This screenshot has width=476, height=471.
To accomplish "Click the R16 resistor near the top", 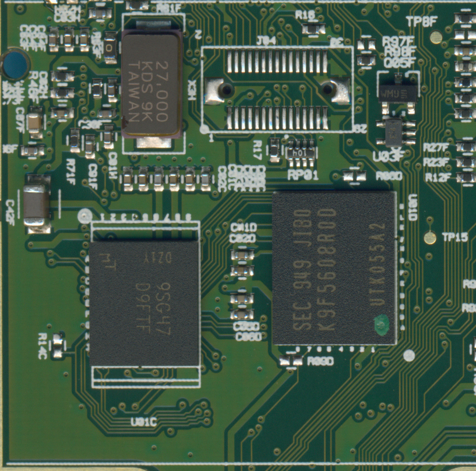I will pyautogui.click(x=313, y=28).
